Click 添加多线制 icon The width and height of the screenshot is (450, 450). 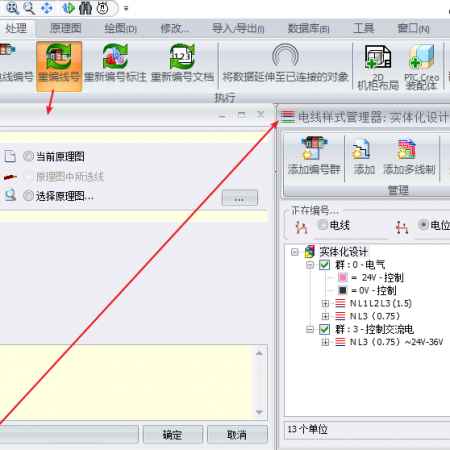point(407,149)
